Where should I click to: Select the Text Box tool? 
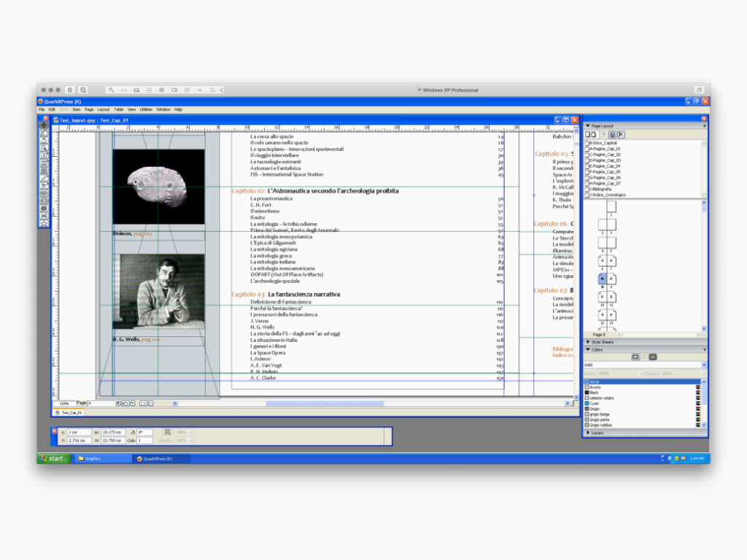tap(44, 156)
